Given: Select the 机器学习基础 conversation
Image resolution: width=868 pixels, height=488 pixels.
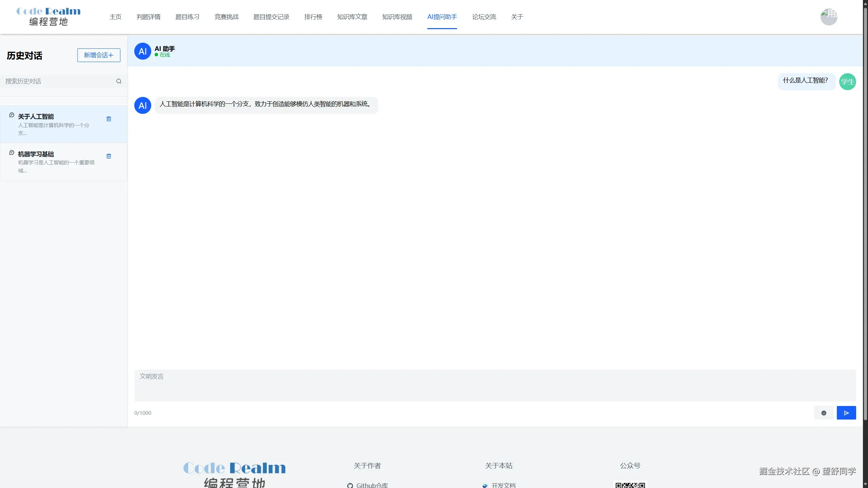Looking at the screenshot, I should [x=54, y=162].
